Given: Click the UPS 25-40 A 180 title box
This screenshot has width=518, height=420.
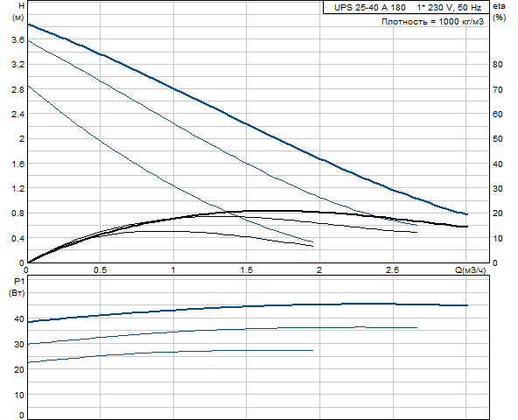Looking at the screenshot, I should point(406,7).
